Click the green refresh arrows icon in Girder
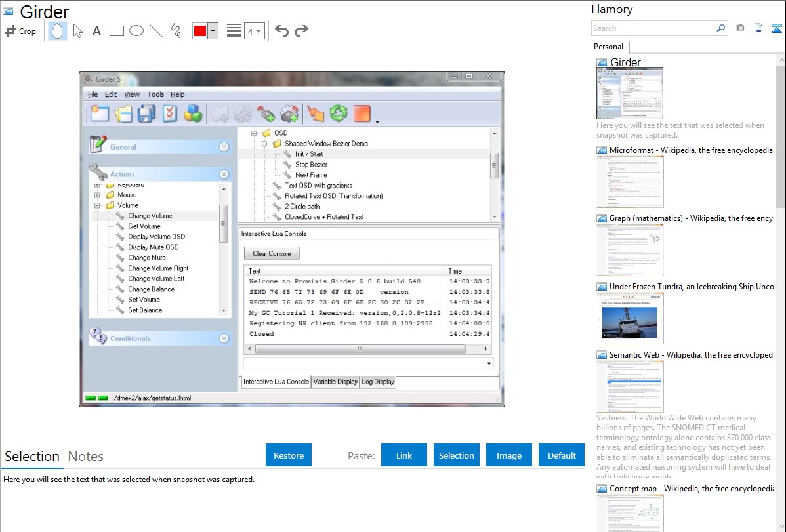Screen dimensions: 786x532 (339, 114)
